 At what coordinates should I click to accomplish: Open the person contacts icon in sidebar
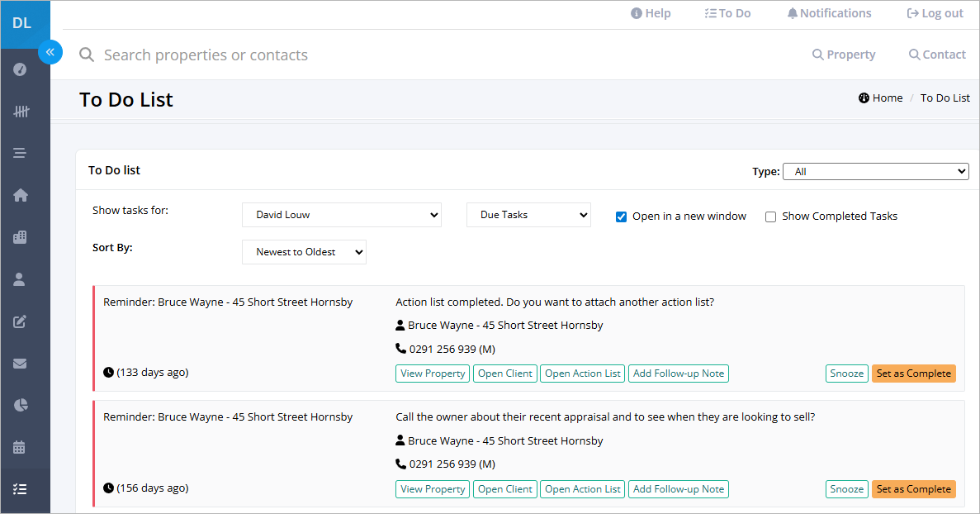19,278
